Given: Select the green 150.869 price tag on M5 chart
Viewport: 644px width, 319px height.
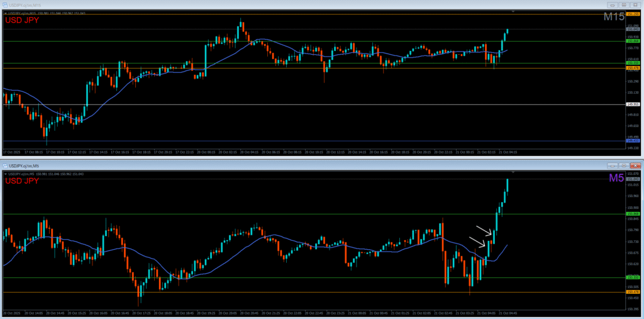Looking at the screenshot, I should (x=633, y=214).
